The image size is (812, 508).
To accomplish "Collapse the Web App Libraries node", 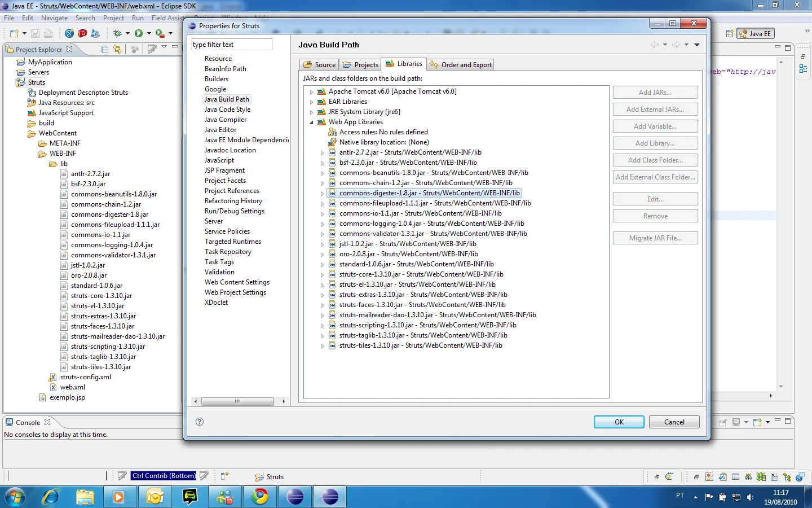I will [x=311, y=122].
